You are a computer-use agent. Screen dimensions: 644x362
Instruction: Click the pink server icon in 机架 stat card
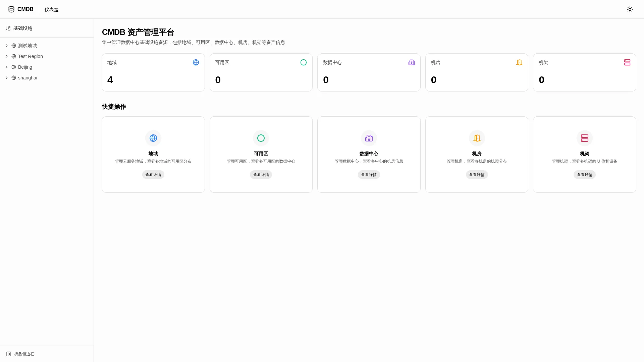(x=627, y=62)
